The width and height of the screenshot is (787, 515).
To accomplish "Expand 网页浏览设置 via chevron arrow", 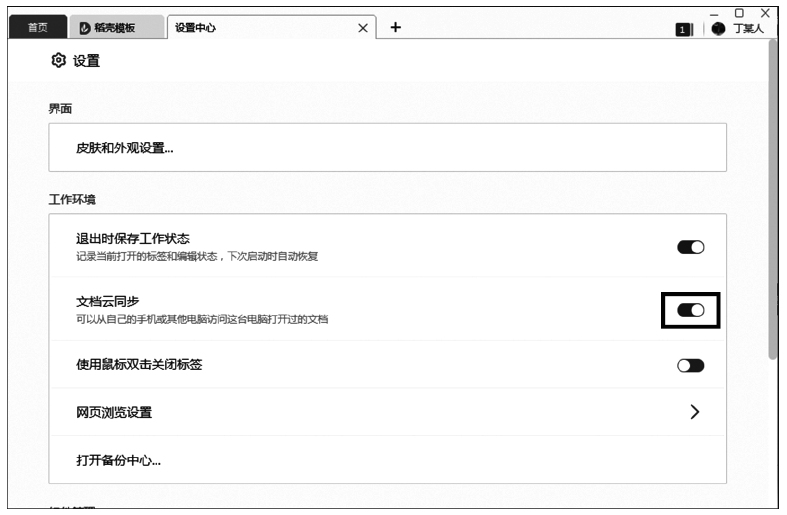I will [x=694, y=412].
